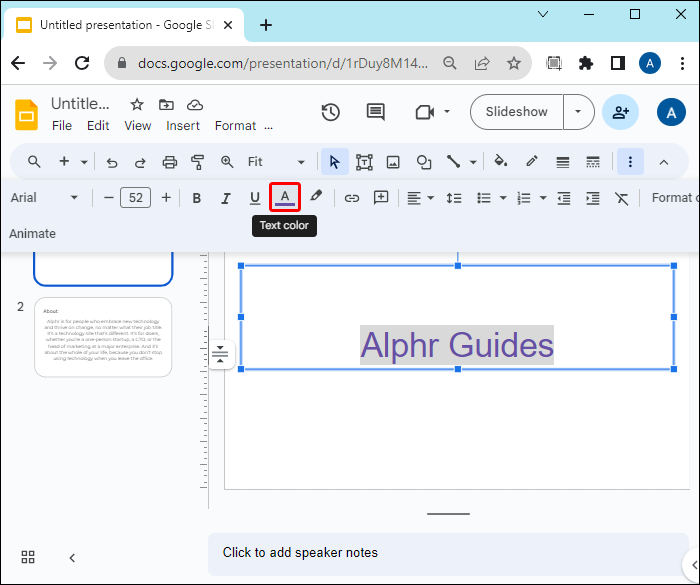Clear formatting with the crossed T icon

point(621,198)
